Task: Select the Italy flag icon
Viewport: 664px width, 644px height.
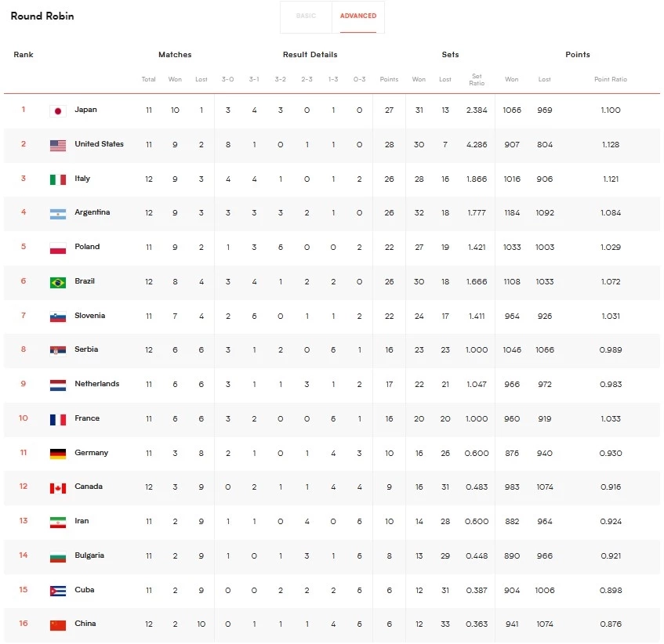Action: 57,179
